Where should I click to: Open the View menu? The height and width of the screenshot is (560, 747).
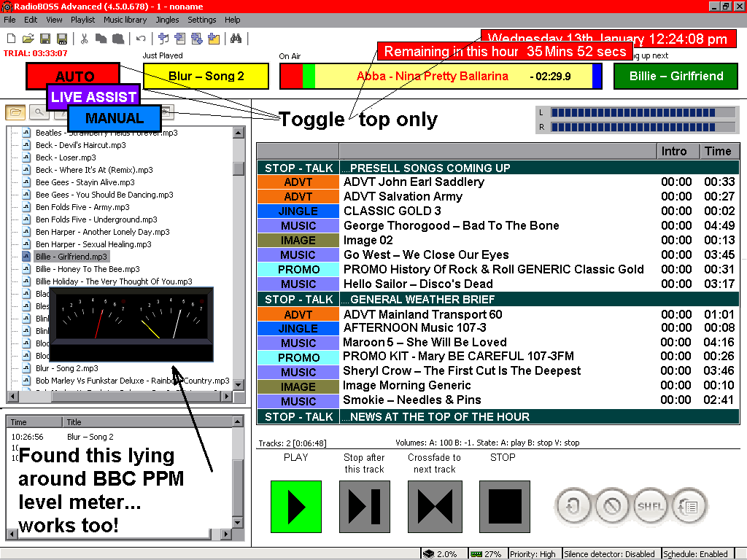(x=54, y=20)
